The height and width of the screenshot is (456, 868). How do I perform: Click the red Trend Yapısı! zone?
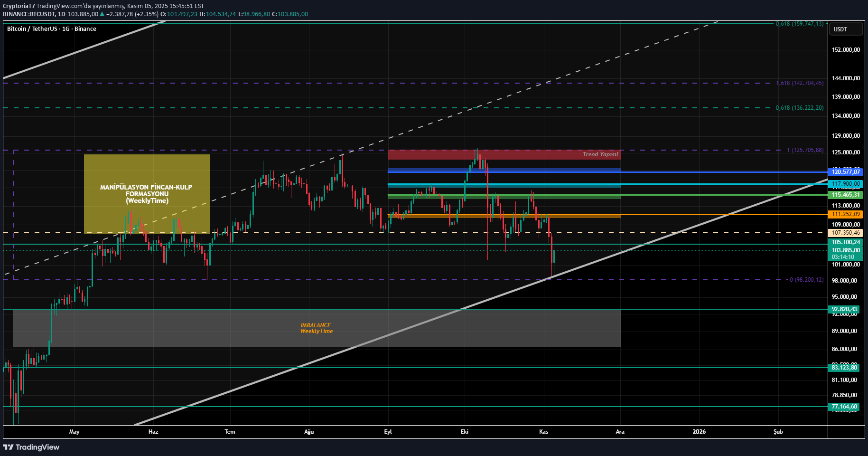(x=504, y=154)
